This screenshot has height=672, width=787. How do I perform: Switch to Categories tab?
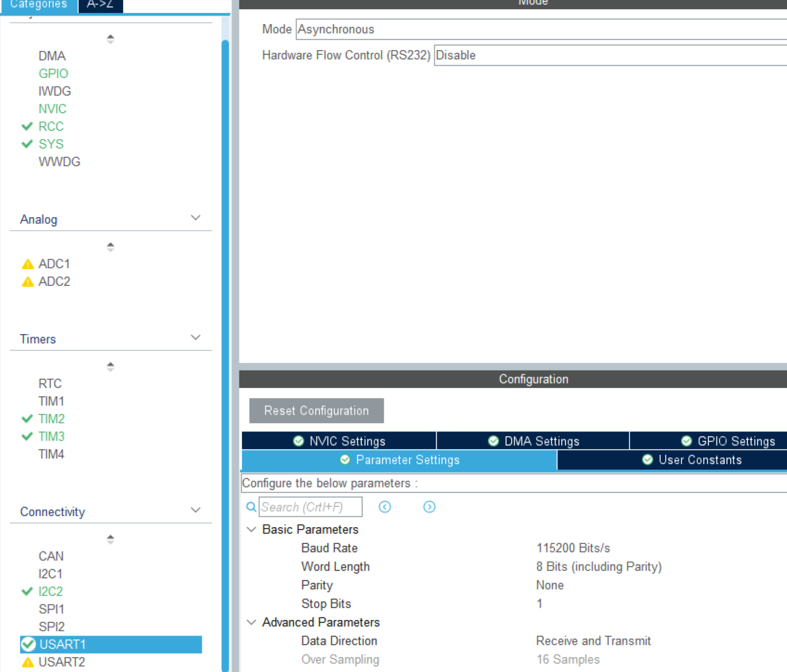pos(38,5)
